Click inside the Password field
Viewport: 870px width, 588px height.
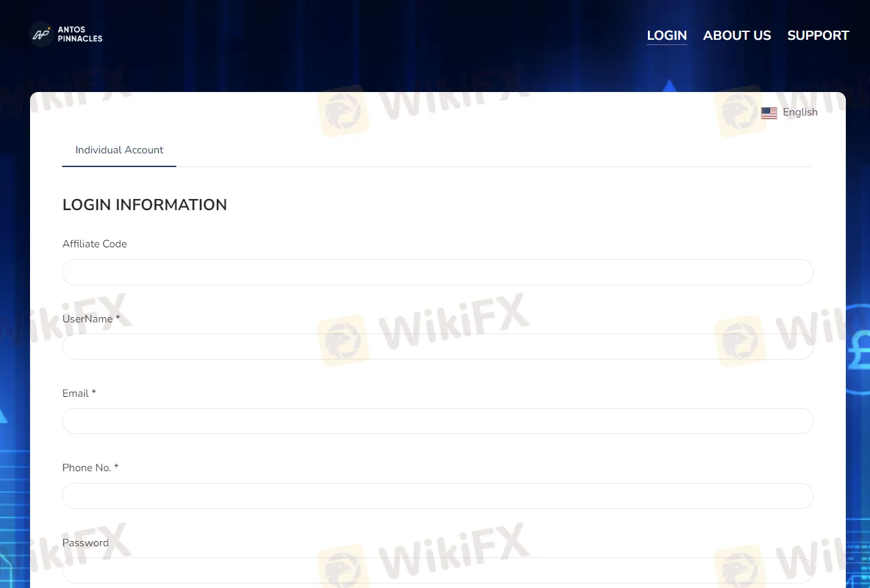pos(438,570)
